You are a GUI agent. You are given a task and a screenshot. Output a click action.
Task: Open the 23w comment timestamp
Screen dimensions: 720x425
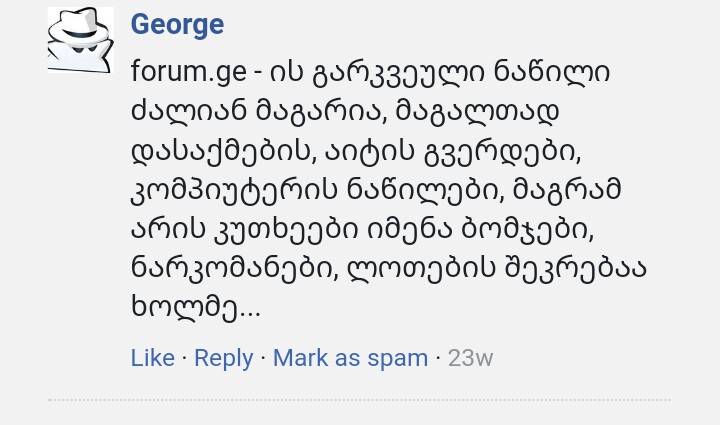[470, 358]
